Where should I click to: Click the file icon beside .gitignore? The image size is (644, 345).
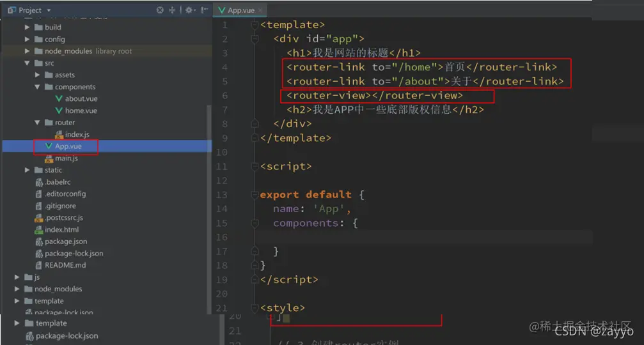click(x=39, y=206)
